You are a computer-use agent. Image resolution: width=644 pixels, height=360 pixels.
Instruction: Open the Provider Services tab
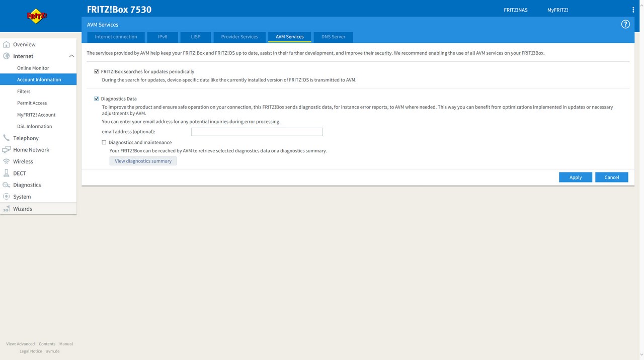pyautogui.click(x=239, y=37)
